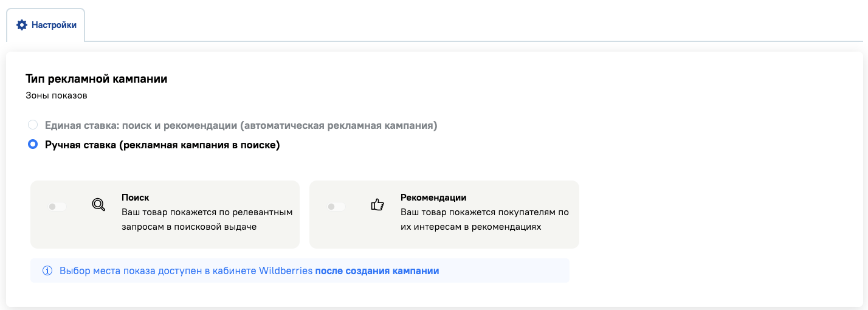Click the thumbs-up icon in Рекомендации card

377,205
